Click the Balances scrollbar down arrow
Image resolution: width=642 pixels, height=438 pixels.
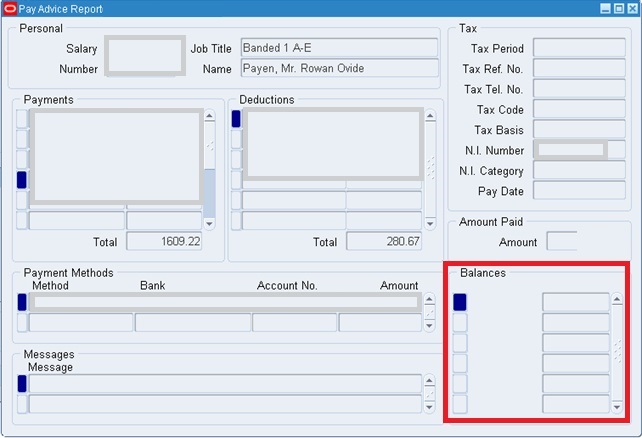pyautogui.click(x=617, y=407)
